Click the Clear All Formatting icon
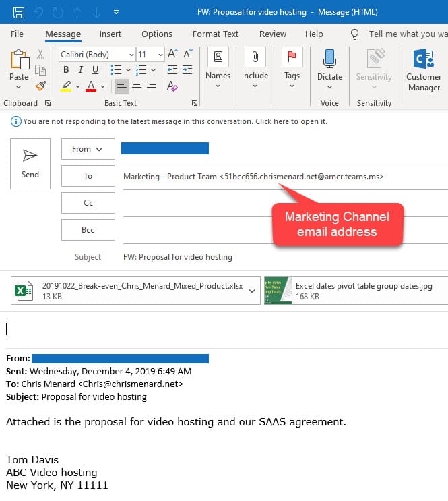 pyautogui.click(x=172, y=86)
